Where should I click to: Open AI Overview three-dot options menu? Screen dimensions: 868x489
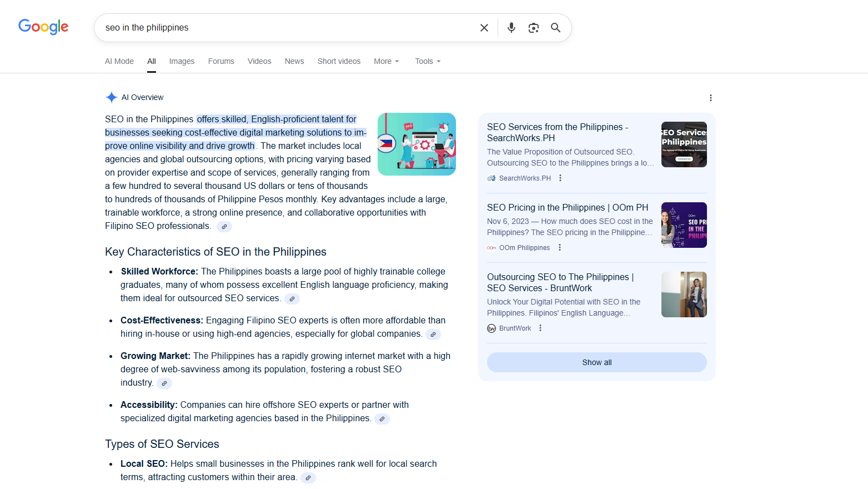(711, 98)
